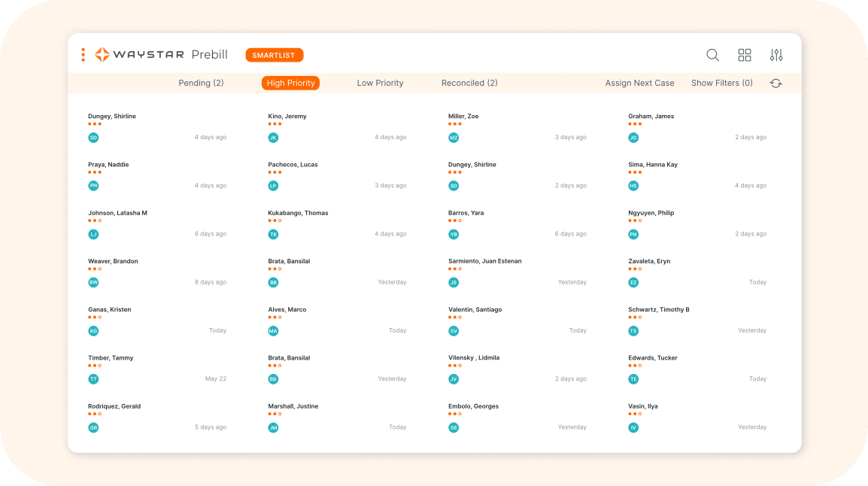Click the JK avatar for Kino, Jeremy
Screen dimensions: 868x486
click(274, 138)
